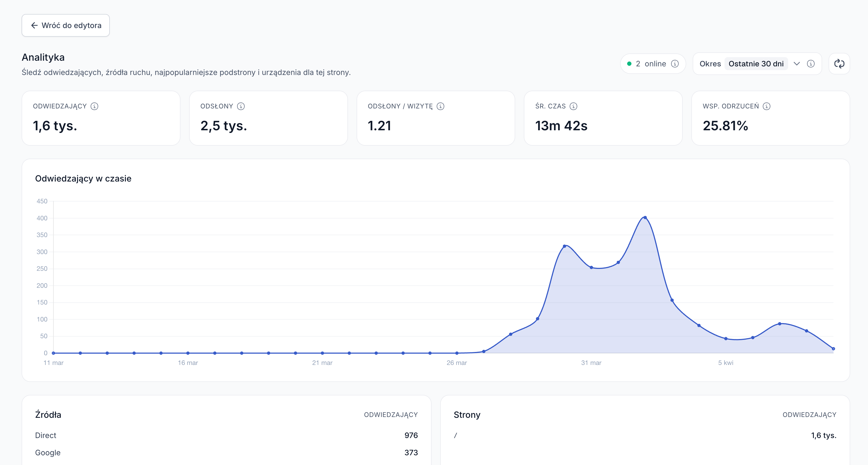Click info icon next to online counter

[675, 64]
